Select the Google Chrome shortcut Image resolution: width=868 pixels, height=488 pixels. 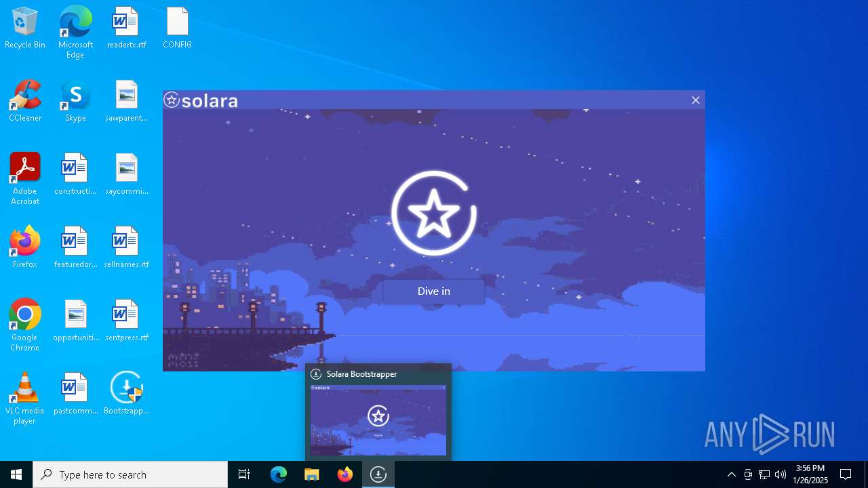click(x=25, y=325)
